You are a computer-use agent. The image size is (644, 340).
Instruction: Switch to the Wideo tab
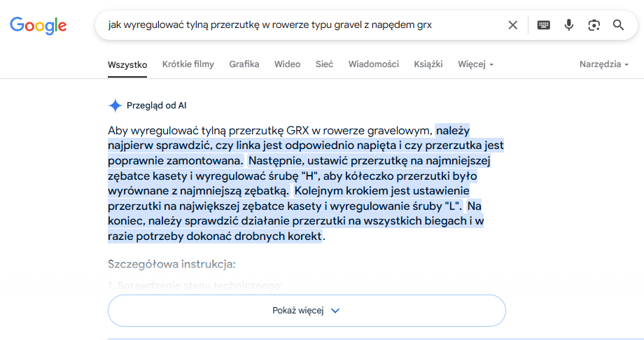(x=287, y=64)
